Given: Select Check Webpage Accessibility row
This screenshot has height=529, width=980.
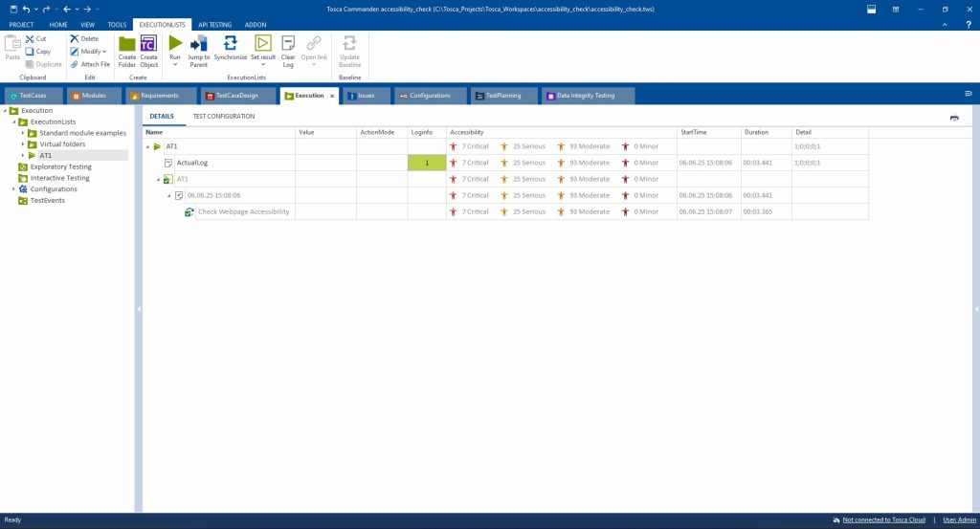Looking at the screenshot, I should point(243,211).
